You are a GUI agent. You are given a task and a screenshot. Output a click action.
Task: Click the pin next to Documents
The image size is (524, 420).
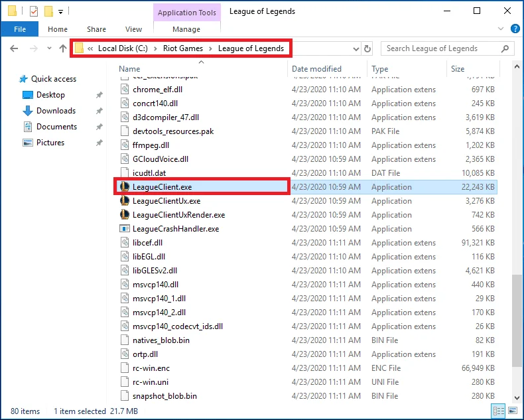99,127
